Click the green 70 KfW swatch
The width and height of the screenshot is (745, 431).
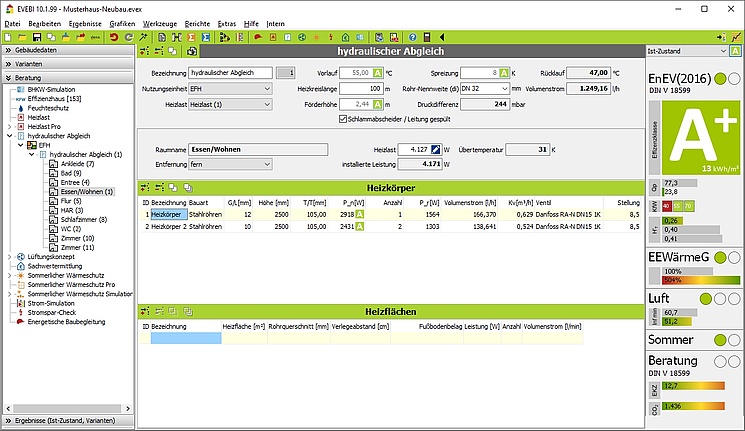[x=688, y=206]
